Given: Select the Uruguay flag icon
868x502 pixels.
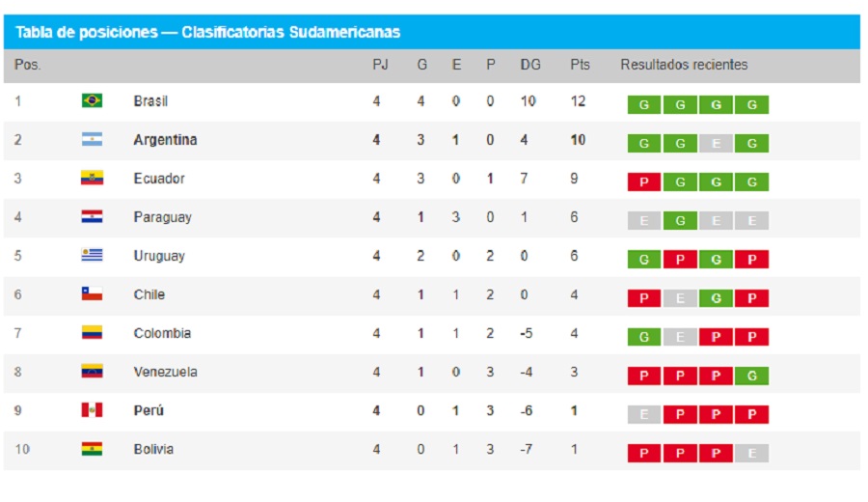Looking at the screenshot, I should (x=92, y=255).
